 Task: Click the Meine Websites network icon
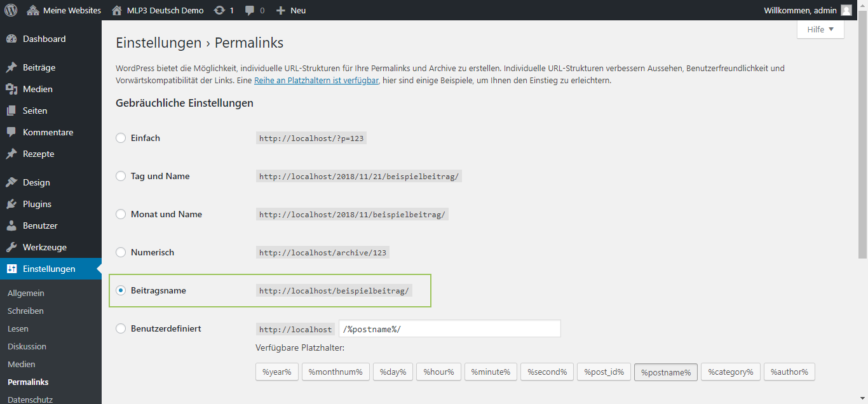pyautogui.click(x=33, y=10)
